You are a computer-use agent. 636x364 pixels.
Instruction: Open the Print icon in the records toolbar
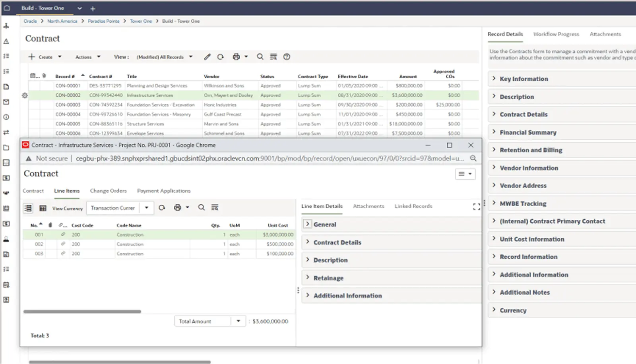coord(236,57)
